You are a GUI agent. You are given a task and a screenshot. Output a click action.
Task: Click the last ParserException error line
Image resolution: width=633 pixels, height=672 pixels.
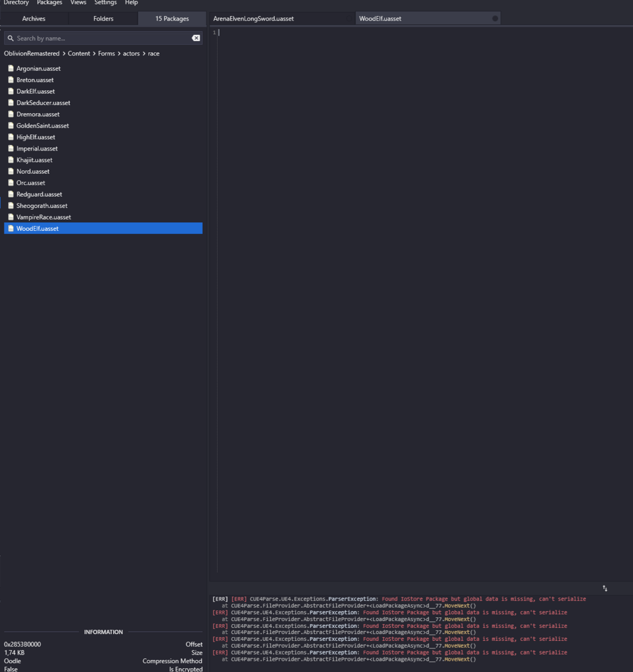(390, 652)
